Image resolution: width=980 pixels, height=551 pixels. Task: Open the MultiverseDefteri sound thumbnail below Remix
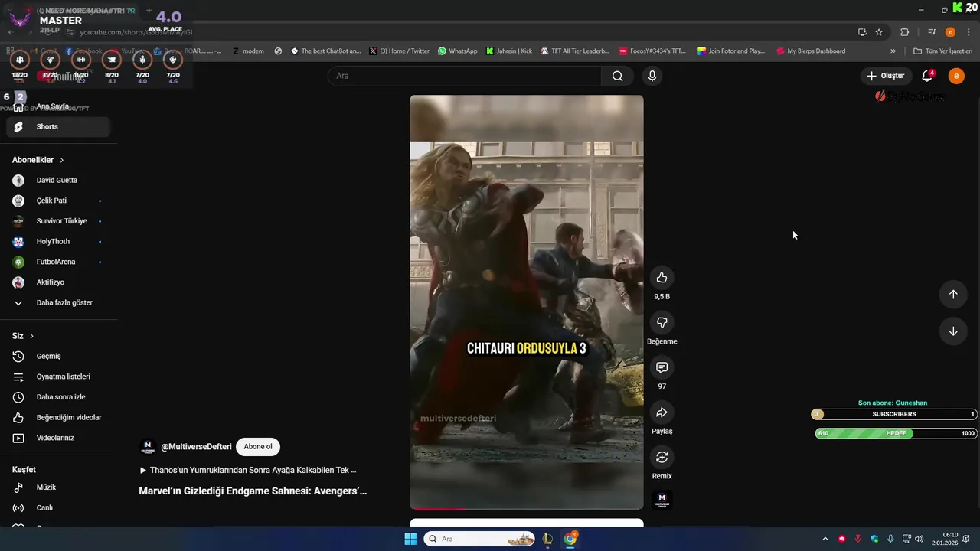(661, 500)
